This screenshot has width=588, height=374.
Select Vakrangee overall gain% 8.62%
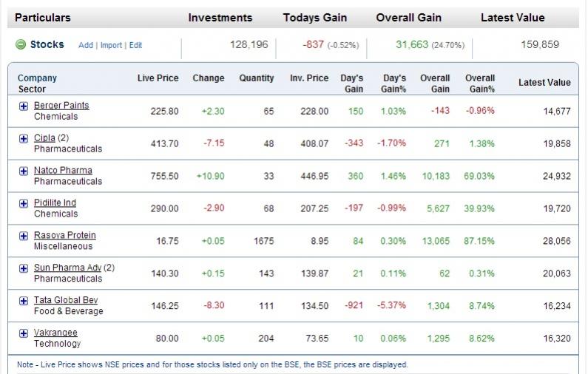pos(481,339)
